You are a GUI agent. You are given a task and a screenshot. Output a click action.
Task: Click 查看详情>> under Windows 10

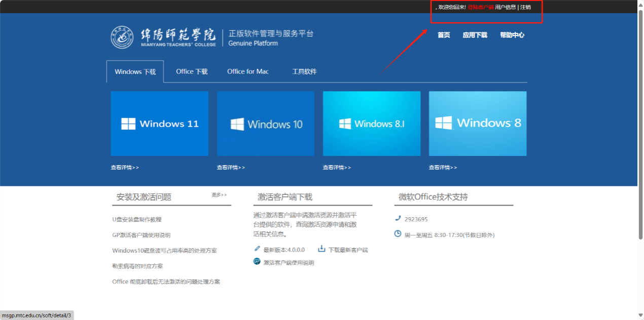[x=231, y=167]
